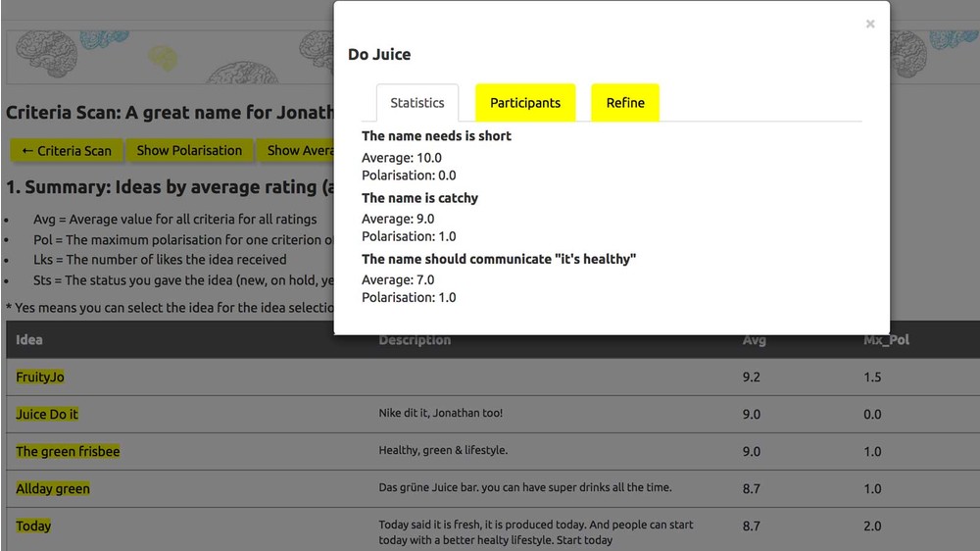Switch to the Participants tab

[525, 103]
